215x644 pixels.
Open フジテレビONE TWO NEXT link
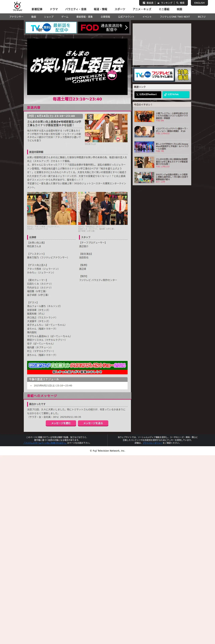(175, 17)
